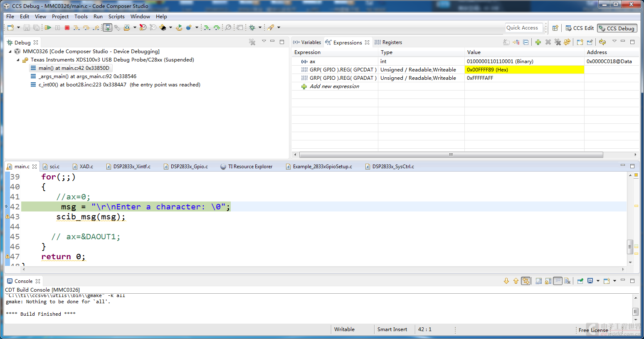The height and width of the screenshot is (339, 644).
Task: Close the main.c editor tab
Action: (x=35, y=167)
